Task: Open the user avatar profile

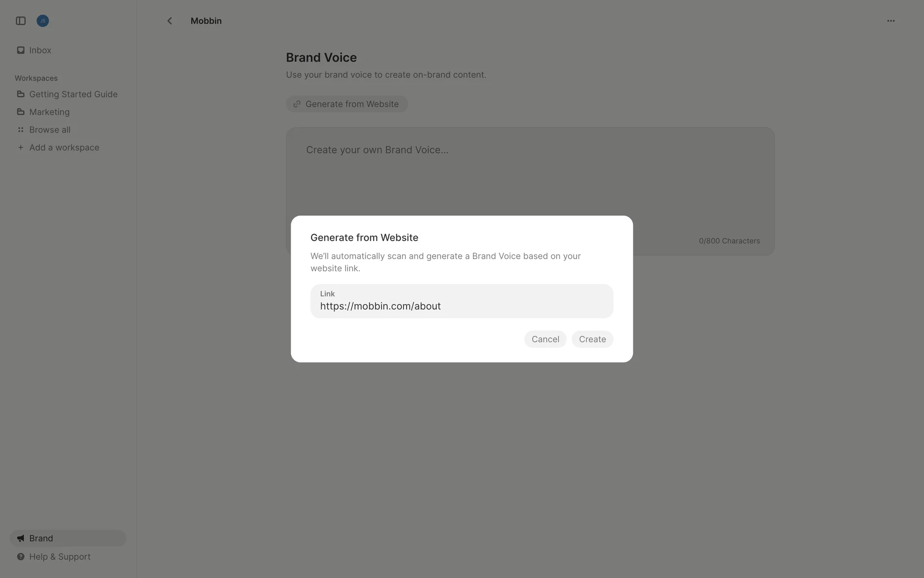Action: 43,21
